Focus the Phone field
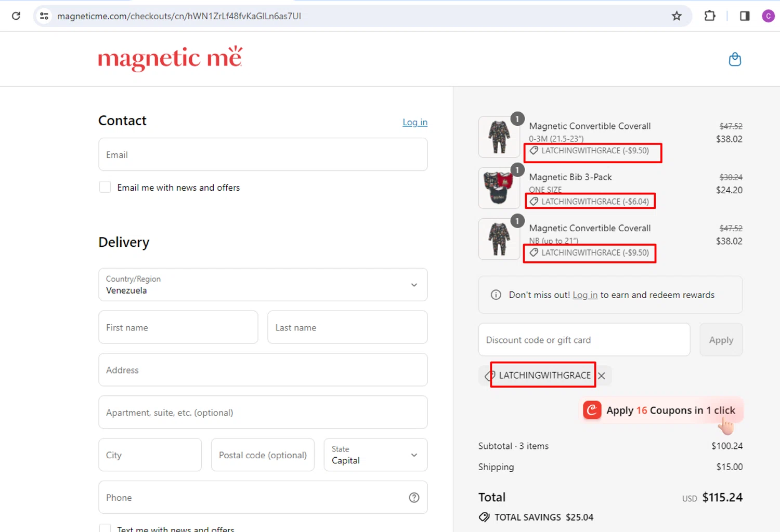 [263, 497]
